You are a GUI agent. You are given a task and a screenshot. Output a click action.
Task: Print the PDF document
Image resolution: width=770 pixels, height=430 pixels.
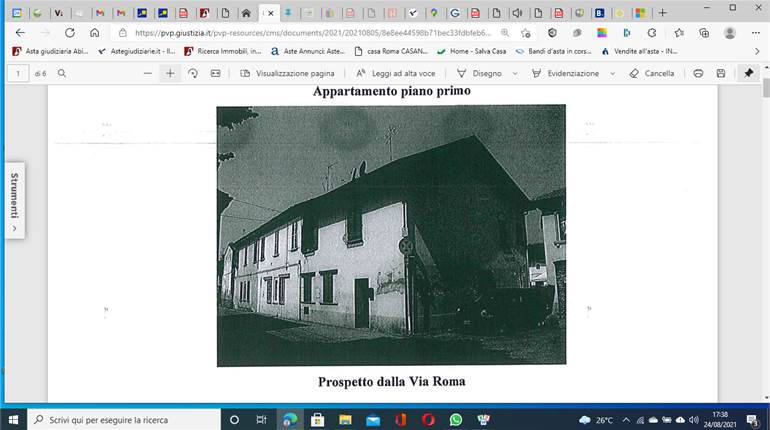pos(698,73)
